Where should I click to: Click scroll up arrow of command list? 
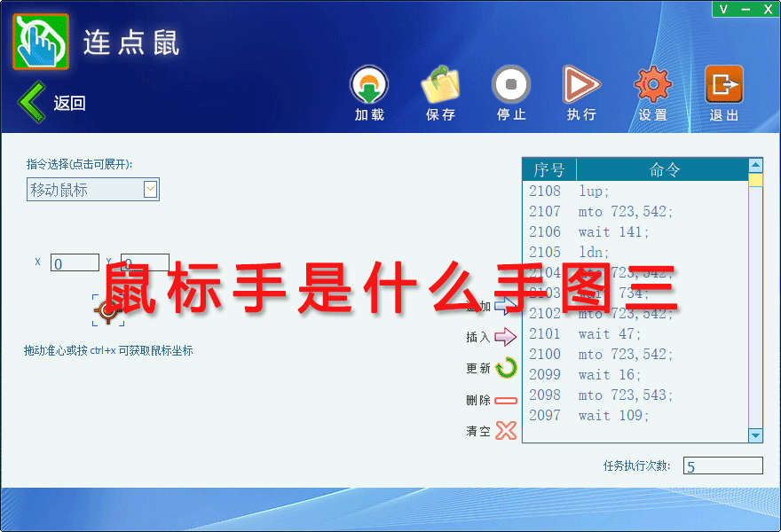click(755, 165)
